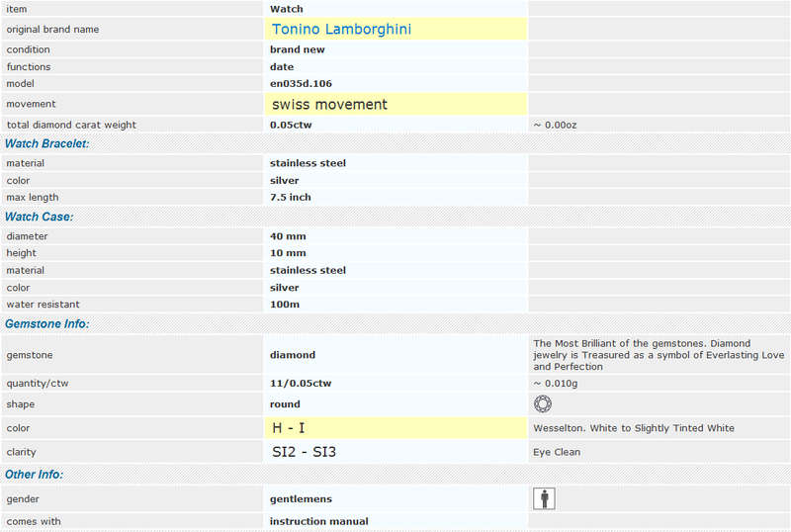Click the 'round' shape value
Image resolution: width=791 pixels, height=532 pixels.
tap(285, 404)
